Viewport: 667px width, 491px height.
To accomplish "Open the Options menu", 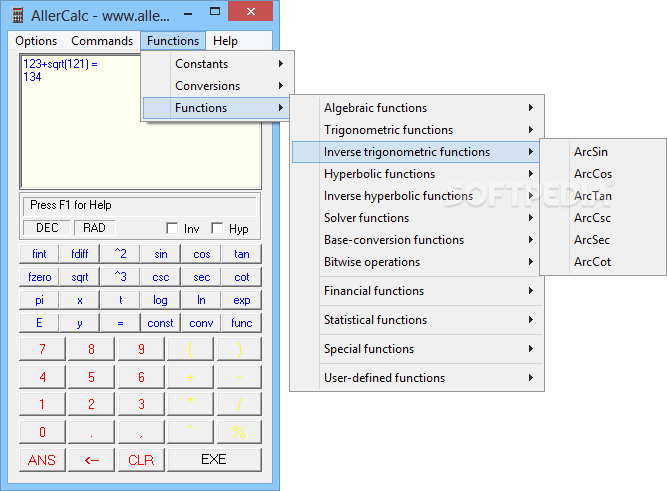I will pos(36,41).
